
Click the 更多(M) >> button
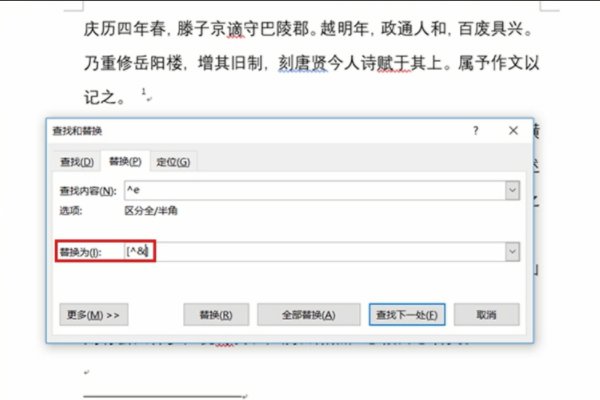click(x=94, y=315)
